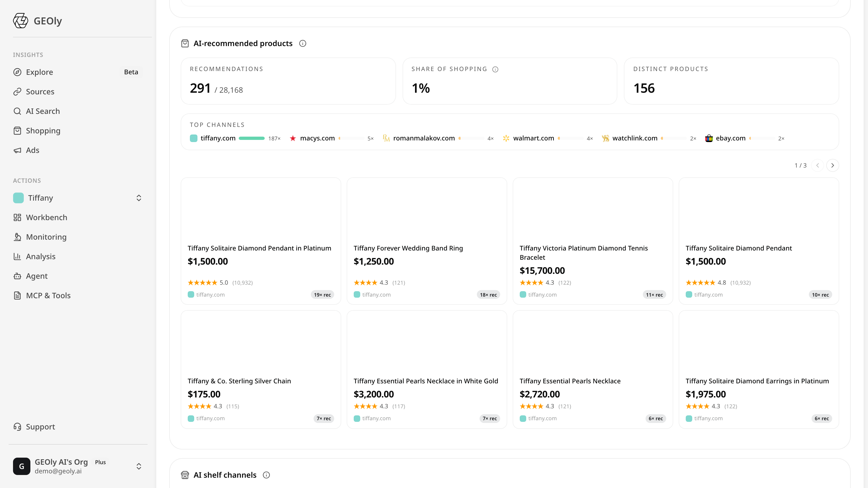The image size is (868, 488).
Task: Select the Sources menu item
Action: pyautogui.click(x=78, y=92)
